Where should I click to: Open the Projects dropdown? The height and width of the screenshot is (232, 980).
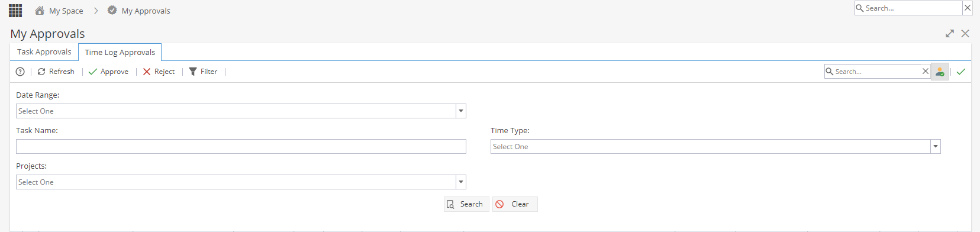click(x=241, y=182)
